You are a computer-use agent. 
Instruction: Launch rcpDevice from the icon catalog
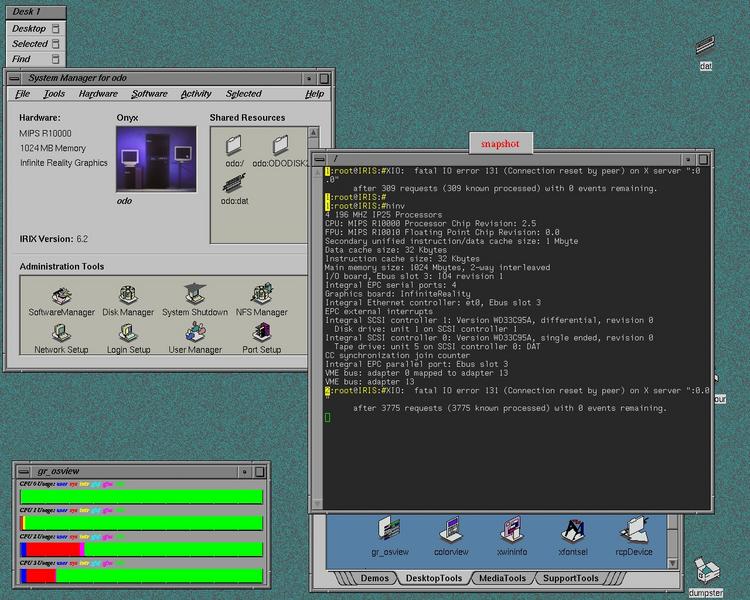click(634, 537)
